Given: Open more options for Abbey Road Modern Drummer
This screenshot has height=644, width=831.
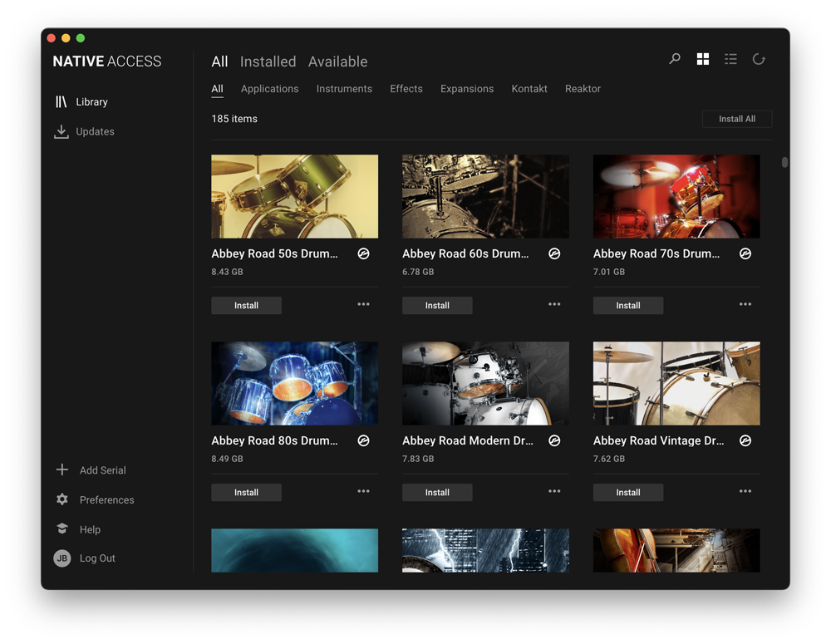Looking at the screenshot, I should [554, 491].
